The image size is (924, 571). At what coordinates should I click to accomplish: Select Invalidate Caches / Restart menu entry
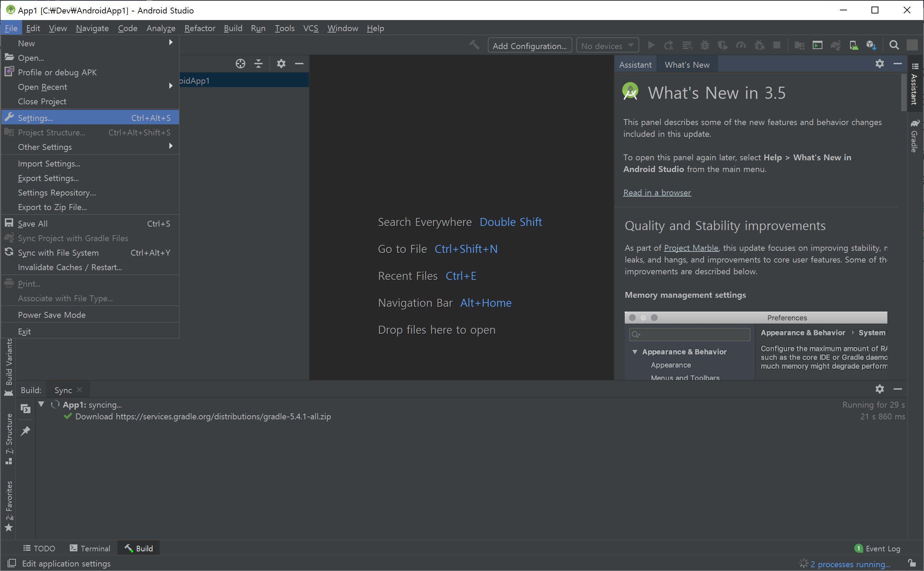pos(70,267)
